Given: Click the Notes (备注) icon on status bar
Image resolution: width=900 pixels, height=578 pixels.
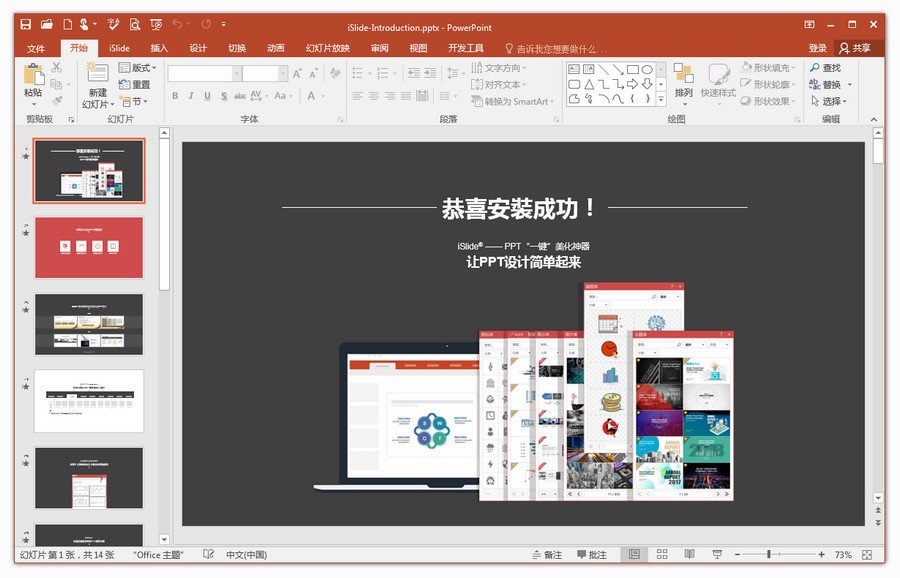Looking at the screenshot, I should click(x=547, y=553).
